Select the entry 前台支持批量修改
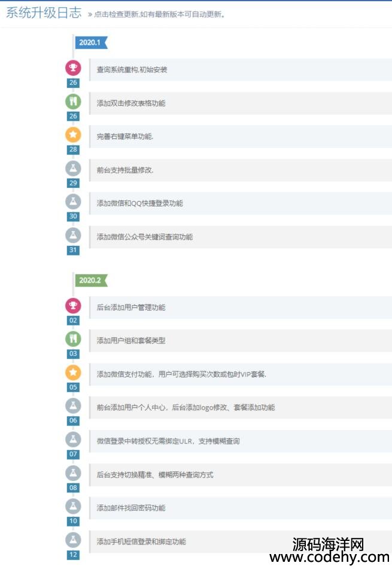Image resolution: width=392 pixels, height=569 pixels. pos(240,170)
